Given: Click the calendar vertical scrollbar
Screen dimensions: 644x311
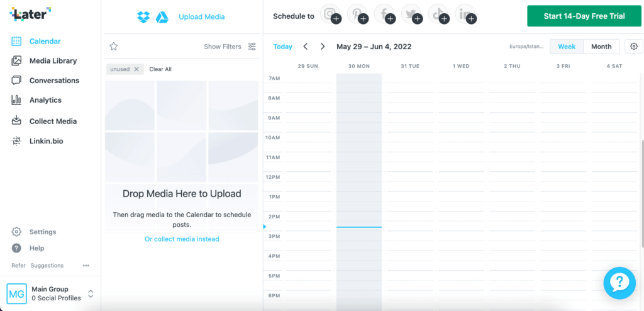Looking at the screenshot, I should 642,193.
